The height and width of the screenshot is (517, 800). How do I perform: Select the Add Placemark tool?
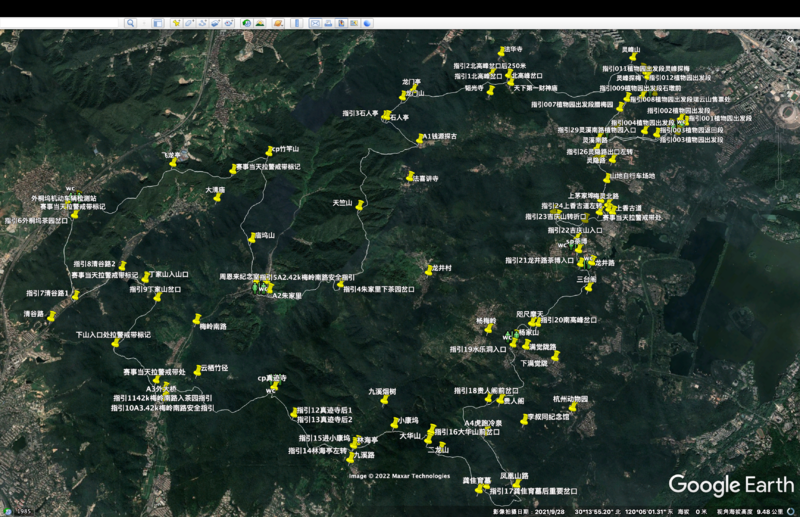click(176, 22)
